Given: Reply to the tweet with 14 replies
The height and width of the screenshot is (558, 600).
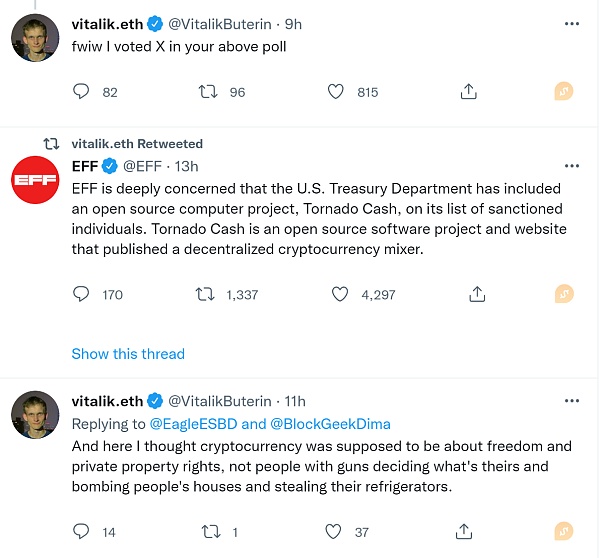Looking at the screenshot, I should pyautogui.click(x=82, y=532).
